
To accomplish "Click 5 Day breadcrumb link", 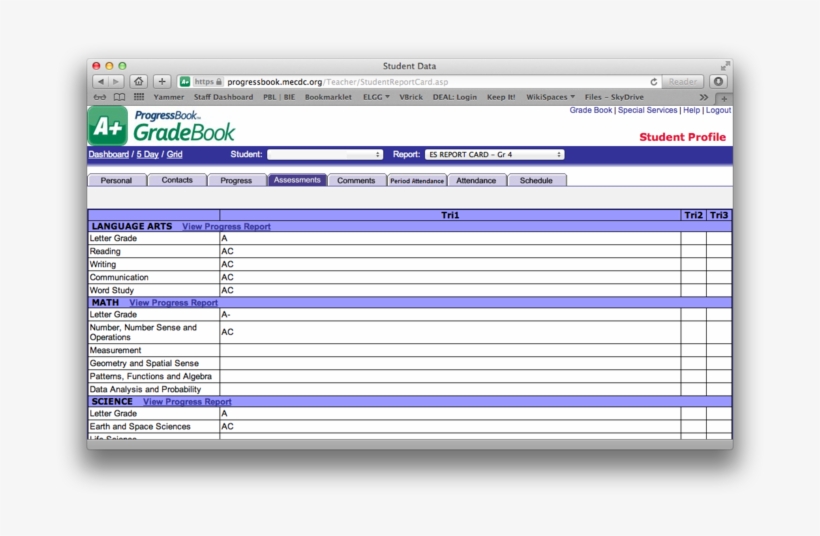I will [x=147, y=154].
